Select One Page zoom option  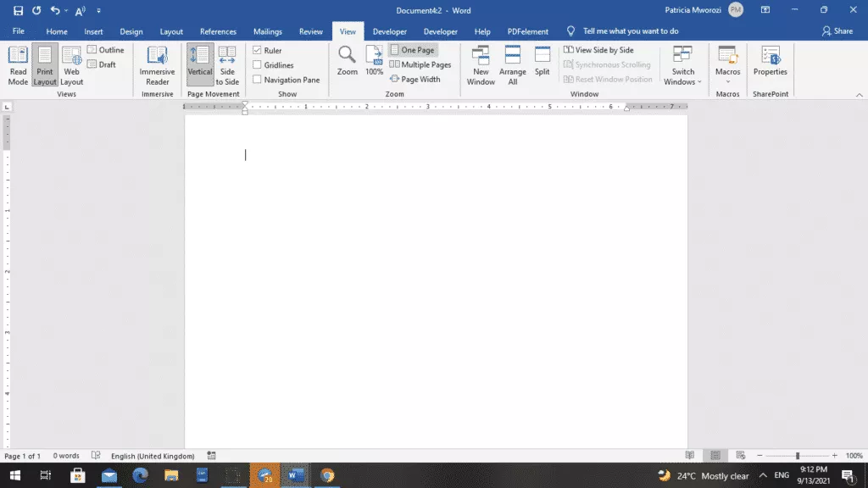pyautogui.click(x=413, y=50)
